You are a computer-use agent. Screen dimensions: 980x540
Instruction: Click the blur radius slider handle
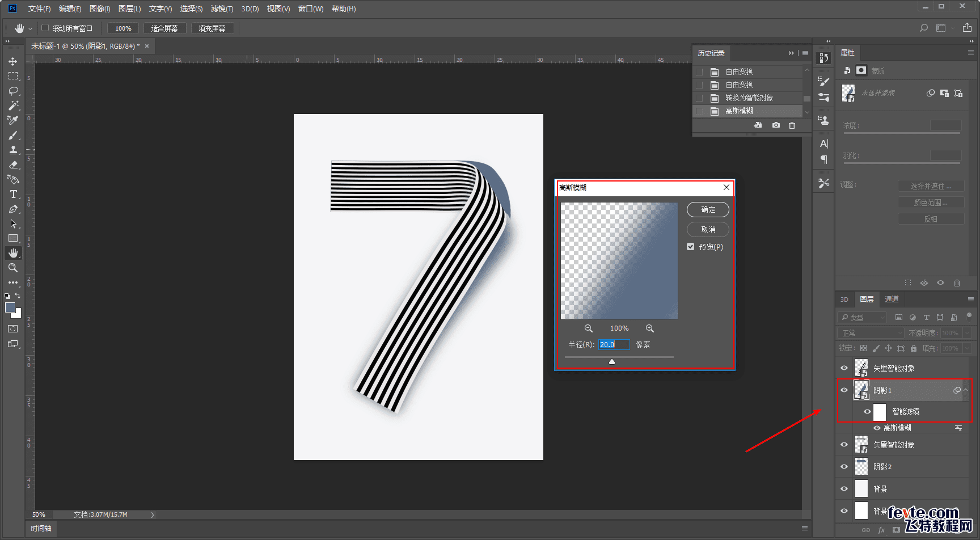(612, 361)
